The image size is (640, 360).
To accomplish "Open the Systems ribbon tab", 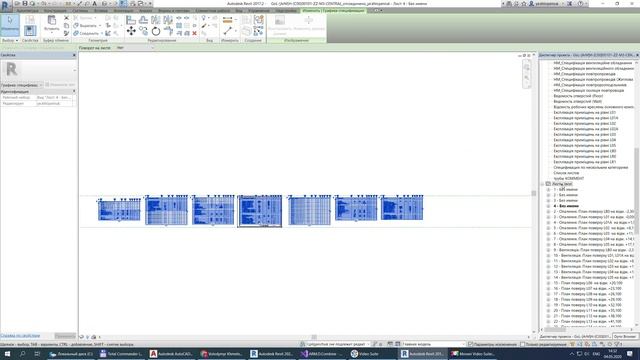I will (80, 11).
